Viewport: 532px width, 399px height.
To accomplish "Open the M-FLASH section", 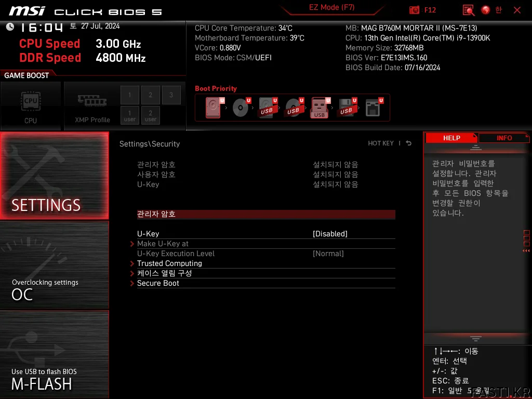I will (x=55, y=354).
